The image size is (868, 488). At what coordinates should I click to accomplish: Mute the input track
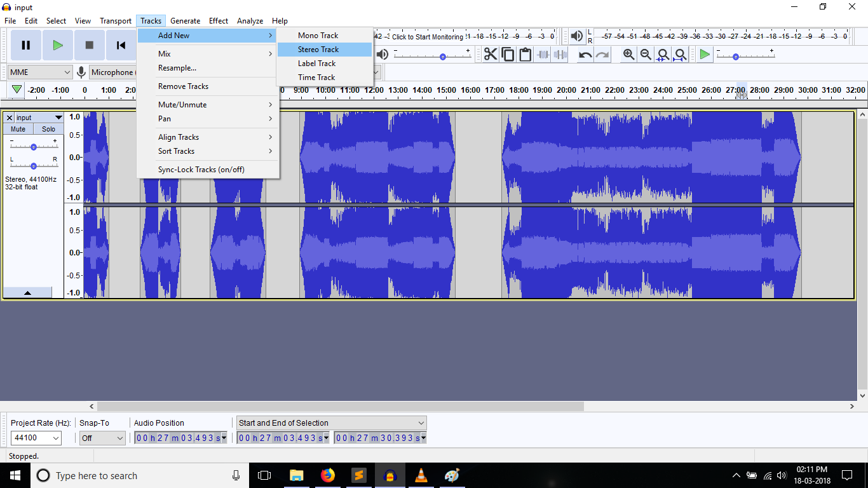pyautogui.click(x=18, y=129)
